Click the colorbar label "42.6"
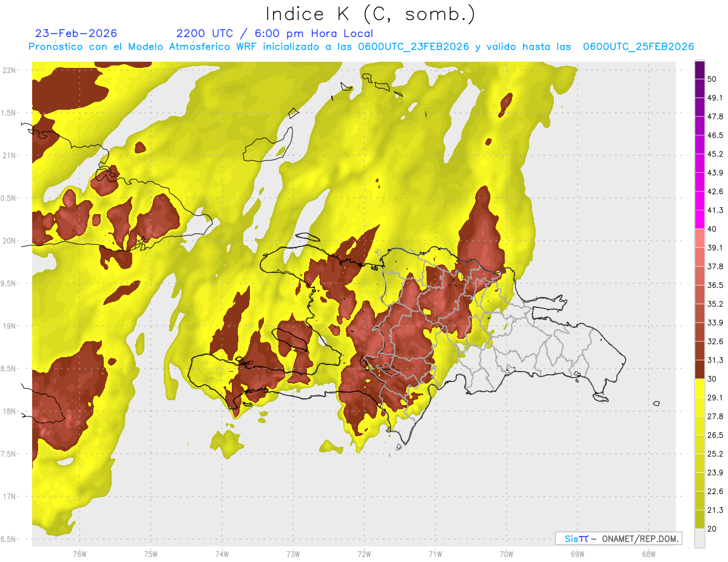 tap(715, 192)
